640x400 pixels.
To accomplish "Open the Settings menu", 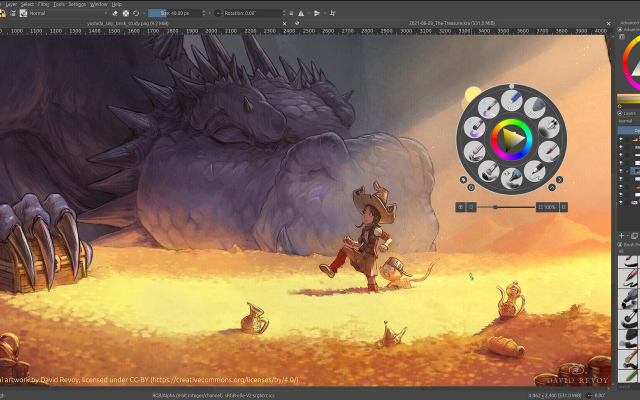I will pyautogui.click(x=77, y=4).
